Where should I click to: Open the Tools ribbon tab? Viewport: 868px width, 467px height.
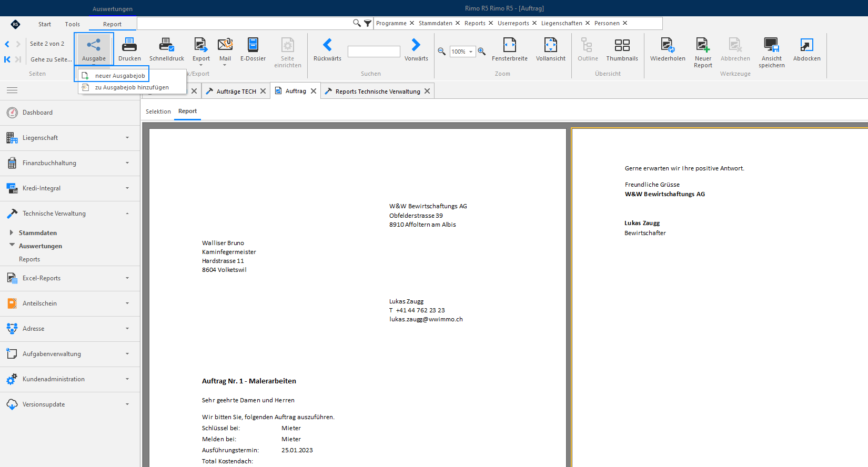point(73,24)
